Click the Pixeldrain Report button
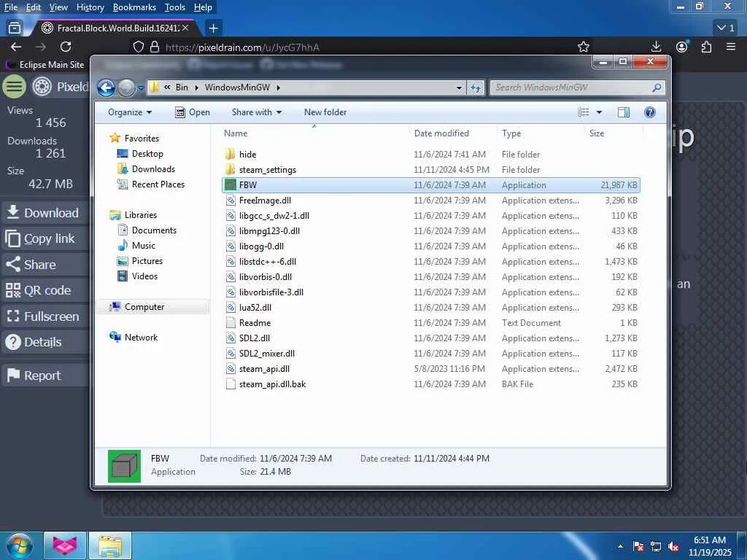The width and height of the screenshot is (747, 560). tap(44, 376)
